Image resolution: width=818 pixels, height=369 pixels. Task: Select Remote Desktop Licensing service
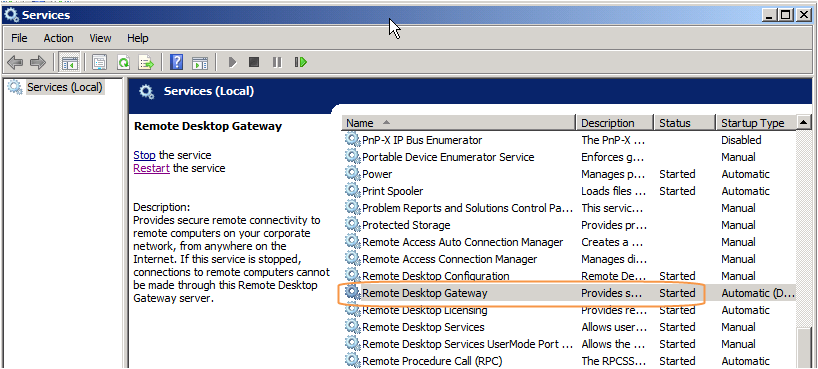click(x=570, y=310)
